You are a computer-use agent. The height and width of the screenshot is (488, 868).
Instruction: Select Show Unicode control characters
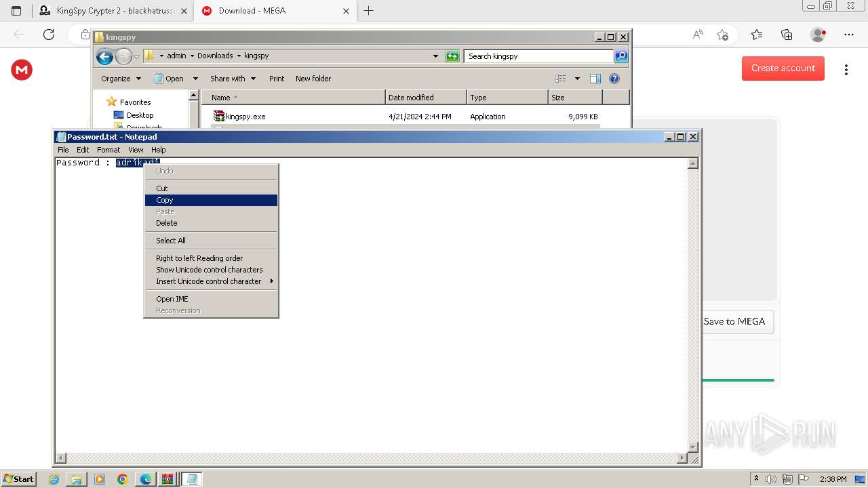pyautogui.click(x=211, y=270)
